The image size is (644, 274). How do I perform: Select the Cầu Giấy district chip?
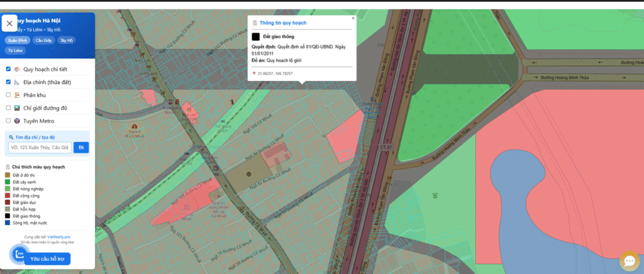coord(43,40)
